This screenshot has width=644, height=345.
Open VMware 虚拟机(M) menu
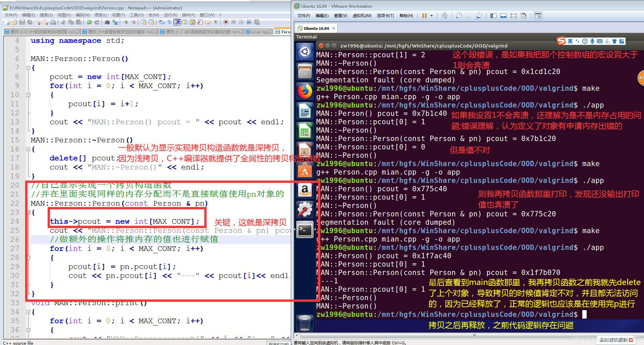point(362,16)
